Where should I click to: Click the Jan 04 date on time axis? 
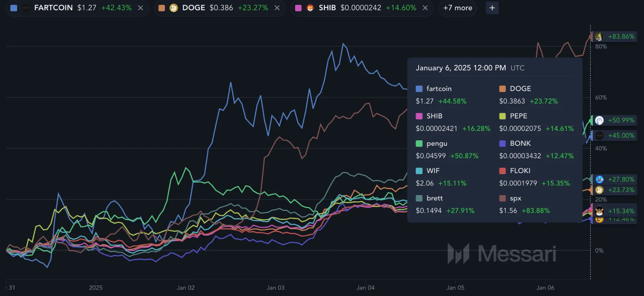[x=366, y=288]
